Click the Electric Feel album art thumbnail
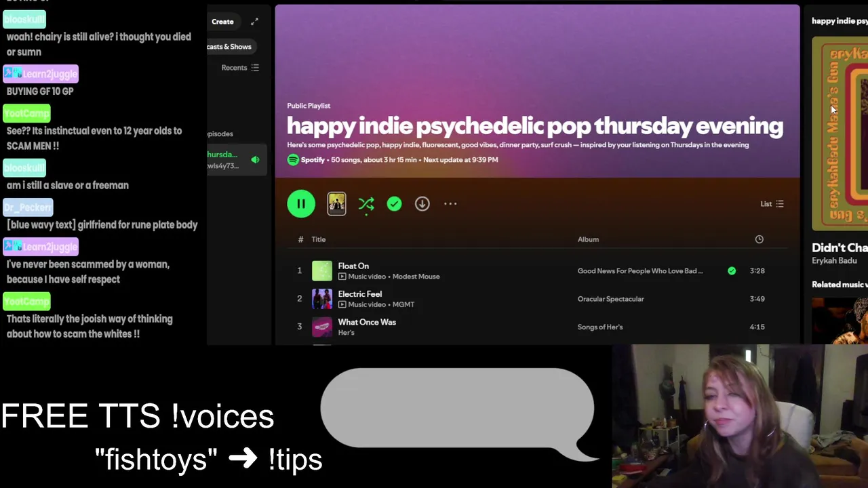 pos(322,299)
